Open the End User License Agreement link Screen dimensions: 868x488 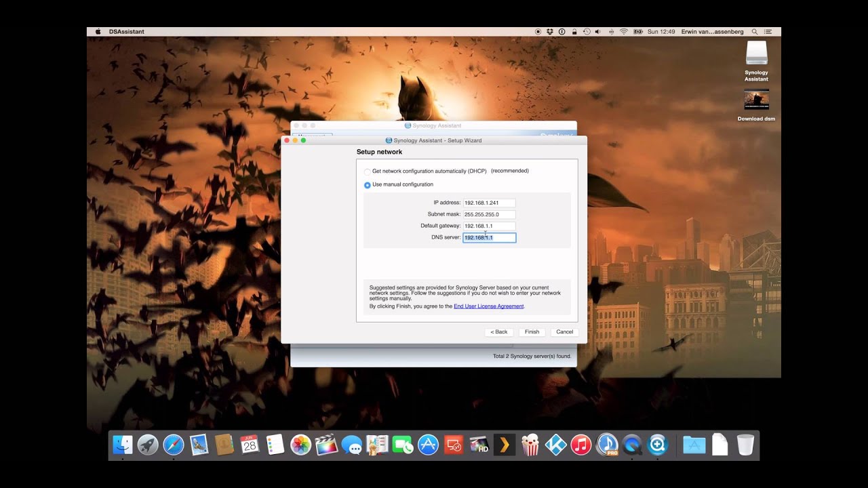489,306
